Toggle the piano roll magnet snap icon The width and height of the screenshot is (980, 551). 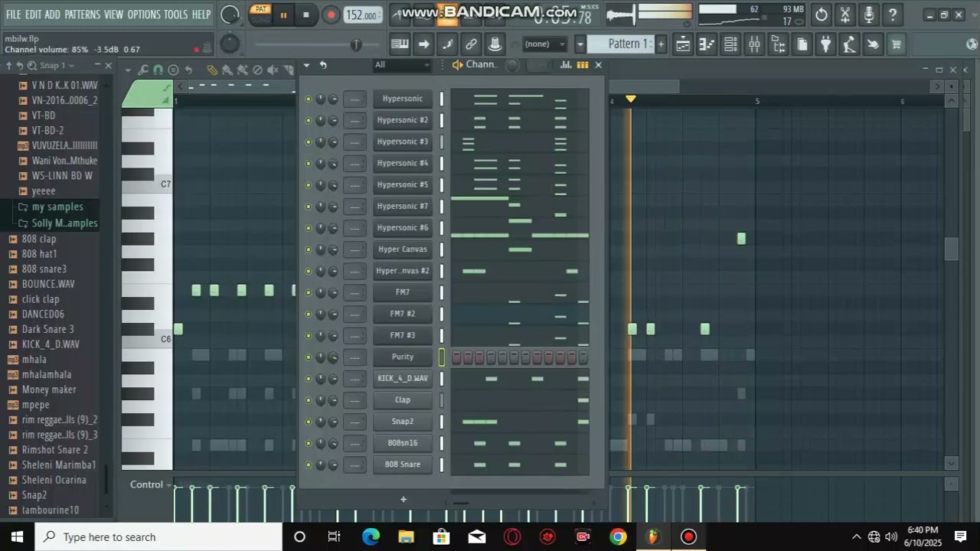tap(158, 70)
